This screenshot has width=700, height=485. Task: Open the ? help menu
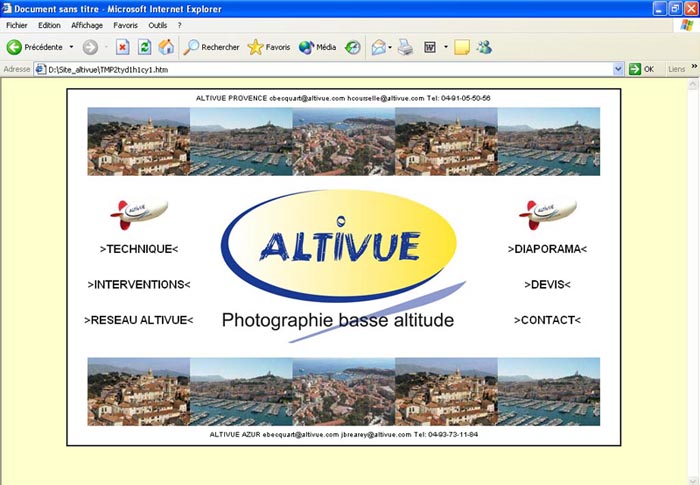(179, 25)
